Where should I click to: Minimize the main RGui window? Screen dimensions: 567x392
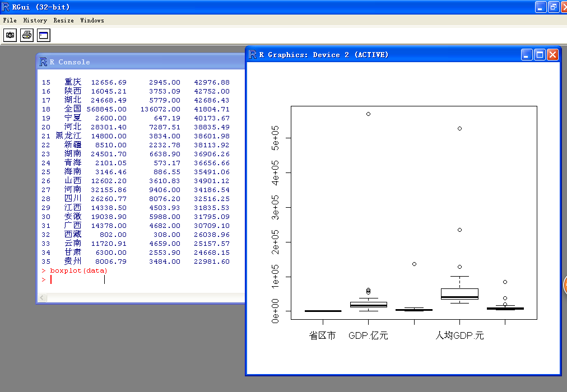click(x=540, y=7)
